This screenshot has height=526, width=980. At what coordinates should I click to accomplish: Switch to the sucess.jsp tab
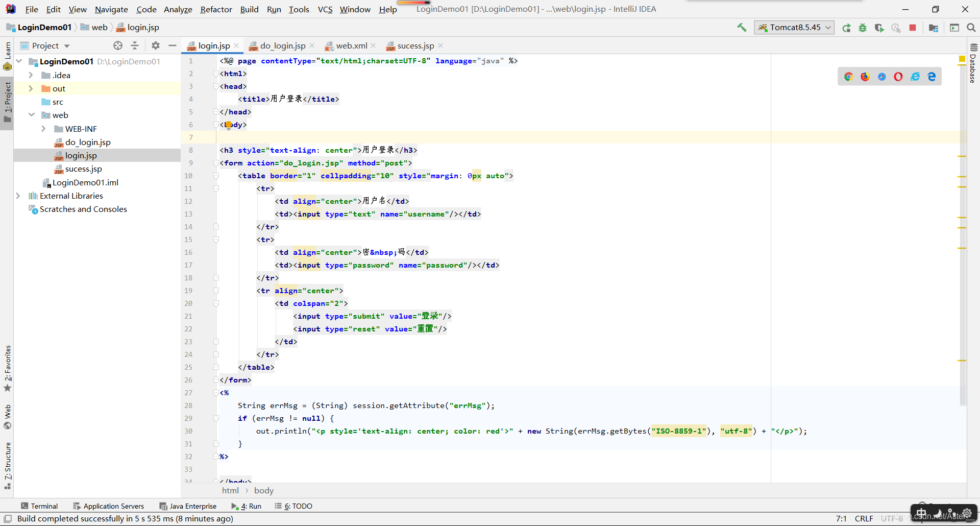(x=415, y=45)
